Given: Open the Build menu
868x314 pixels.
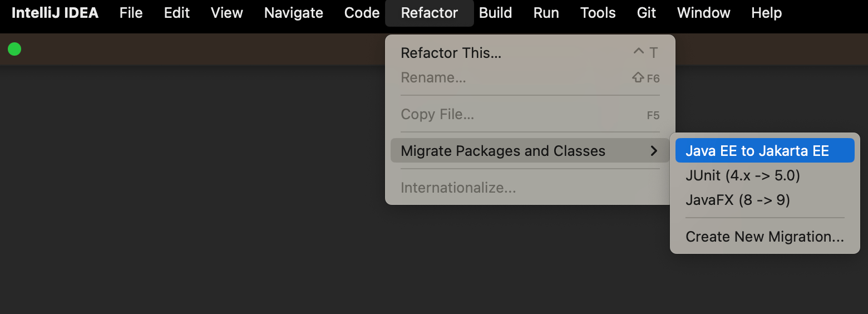Looking at the screenshot, I should [x=495, y=13].
